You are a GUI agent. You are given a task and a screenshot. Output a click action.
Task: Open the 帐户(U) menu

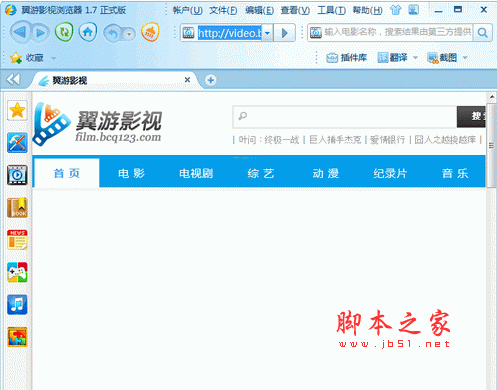pos(187,11)
